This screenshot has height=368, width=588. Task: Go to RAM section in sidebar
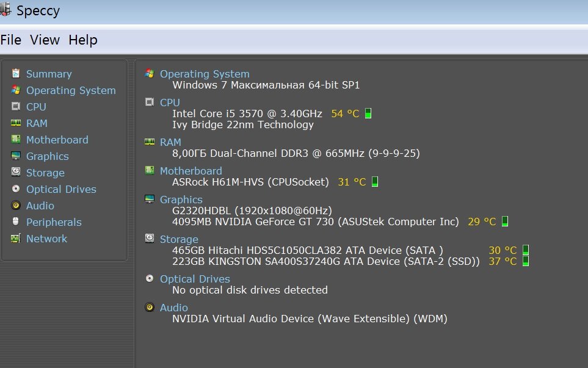[37, 123]
